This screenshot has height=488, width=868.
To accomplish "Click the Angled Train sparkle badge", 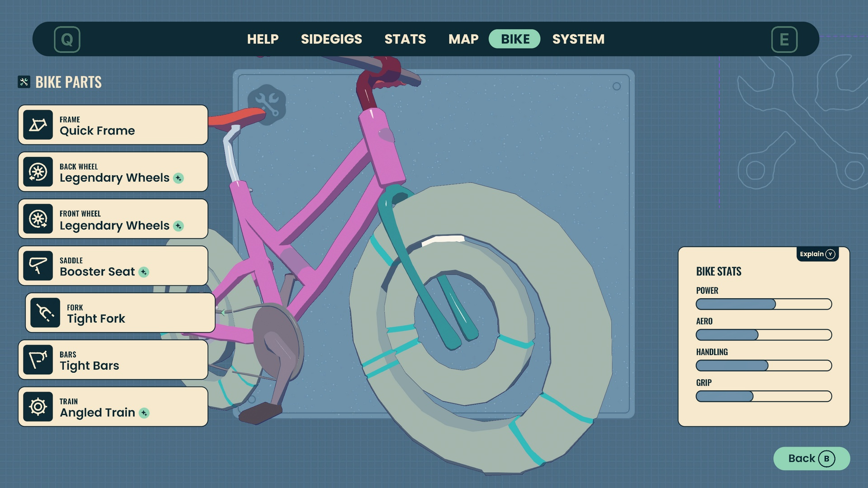I will point(144,413).
